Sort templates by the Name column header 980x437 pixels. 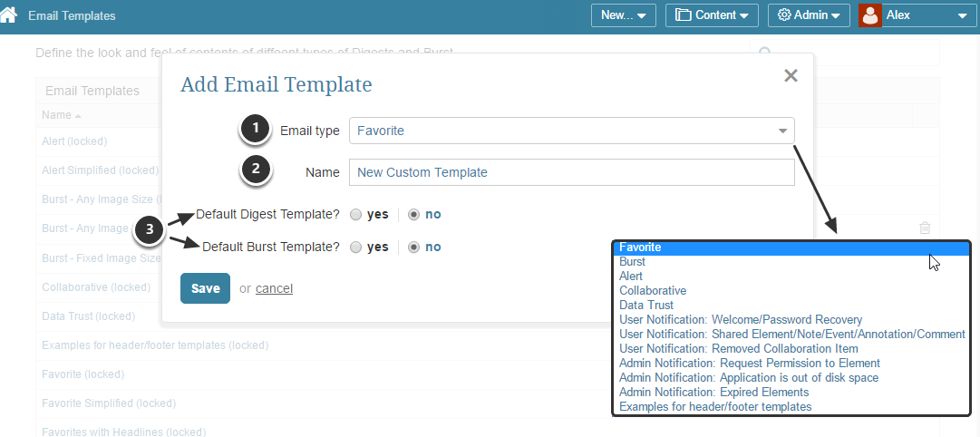[x=56, y=115]
